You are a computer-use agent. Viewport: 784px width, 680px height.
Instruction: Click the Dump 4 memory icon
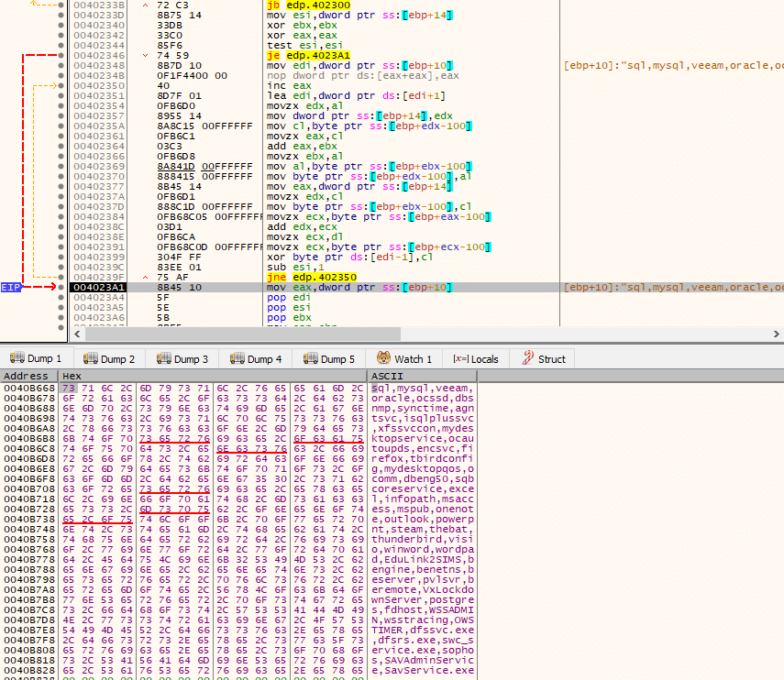pyautogui.click(x=237, y=357)
